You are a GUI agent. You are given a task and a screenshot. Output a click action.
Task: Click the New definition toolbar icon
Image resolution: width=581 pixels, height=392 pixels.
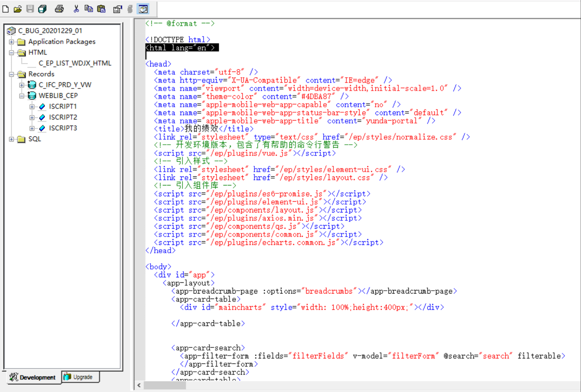point(6,9)
